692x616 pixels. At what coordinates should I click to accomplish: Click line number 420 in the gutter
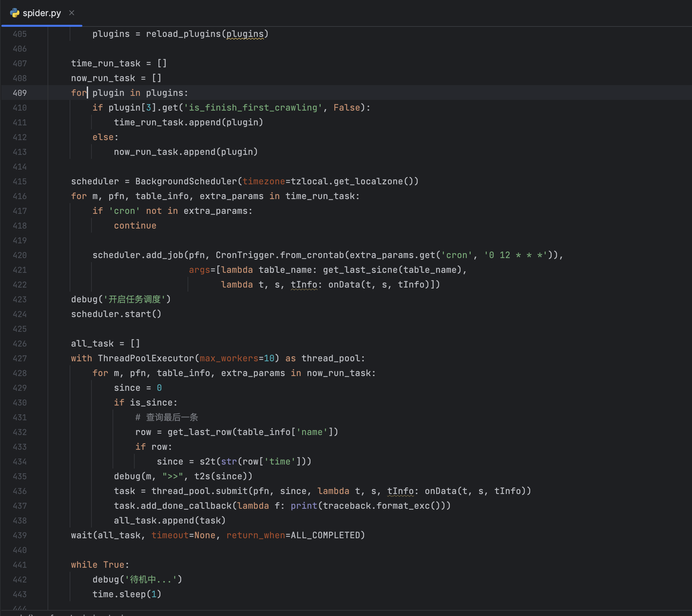pos(20,255)
